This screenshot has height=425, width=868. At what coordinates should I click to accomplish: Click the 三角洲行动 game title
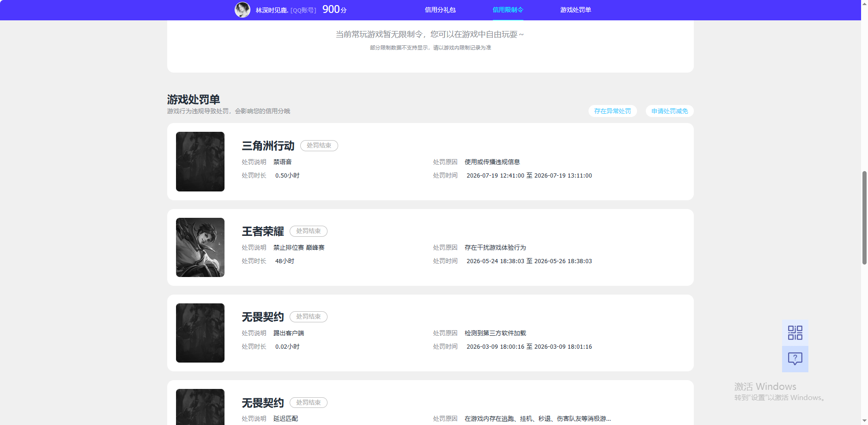[x=268, y=146]
